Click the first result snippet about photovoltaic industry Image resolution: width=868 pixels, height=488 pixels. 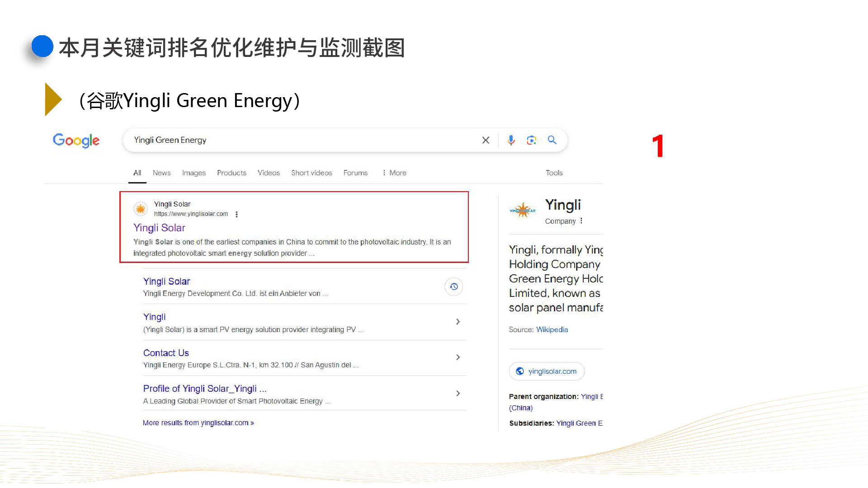point(292,248)
